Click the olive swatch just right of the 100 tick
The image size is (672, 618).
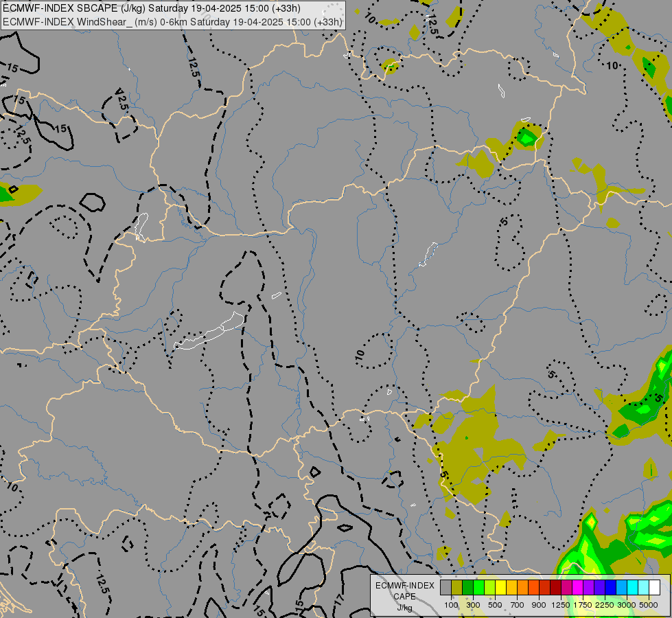click(457, 588)
